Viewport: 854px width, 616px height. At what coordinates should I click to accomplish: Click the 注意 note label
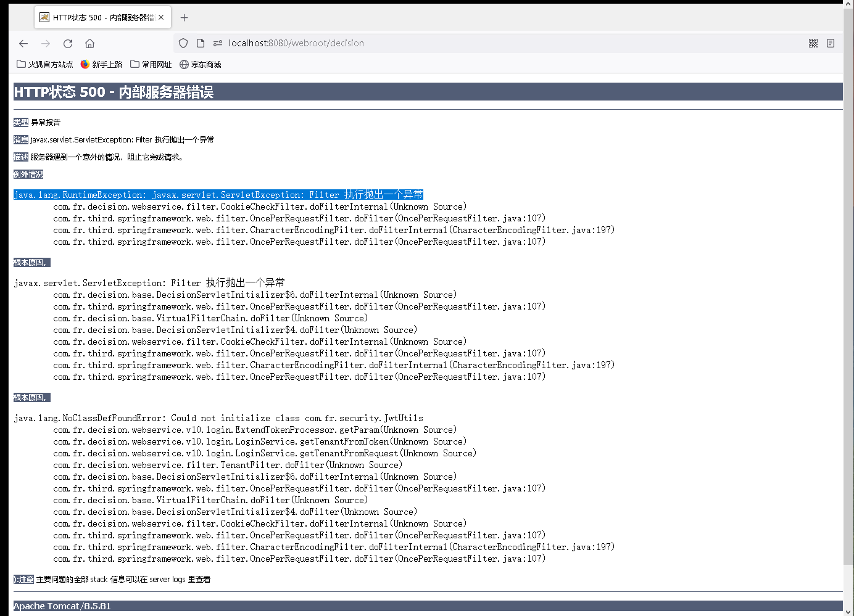(23, 579)
